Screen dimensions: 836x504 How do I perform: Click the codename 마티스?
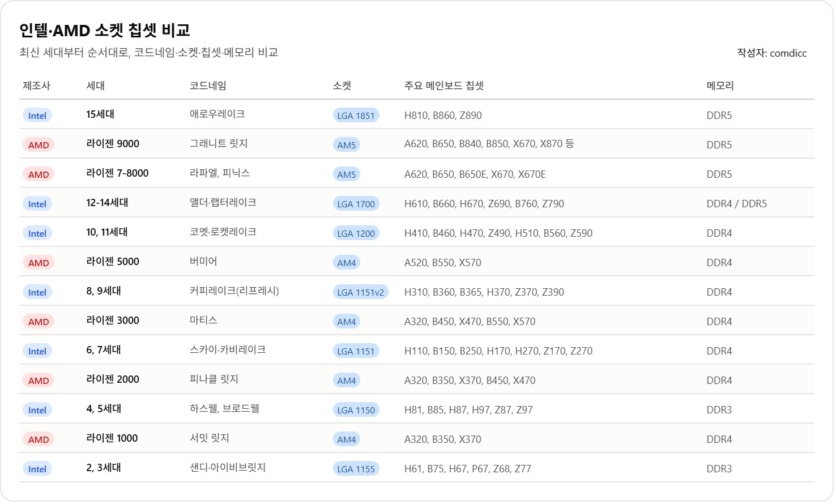tap(203, 321)
